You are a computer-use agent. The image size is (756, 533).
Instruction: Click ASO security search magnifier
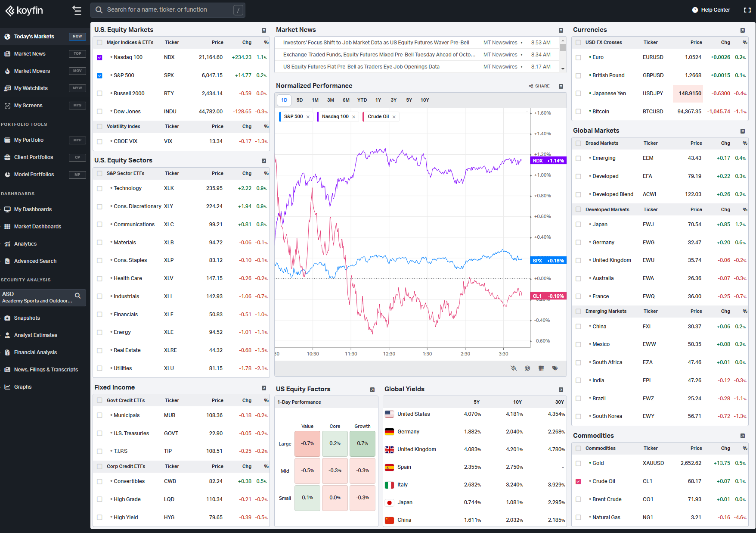point(78,296)
